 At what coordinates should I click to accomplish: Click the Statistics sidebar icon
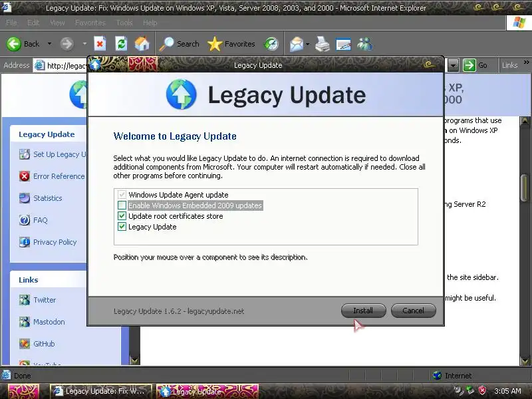pos(25,198)
